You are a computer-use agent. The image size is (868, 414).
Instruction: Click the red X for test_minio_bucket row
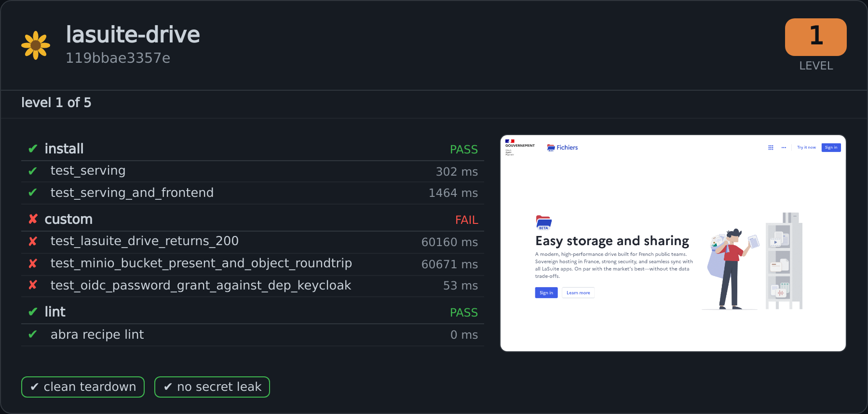(x=33, y=263)
